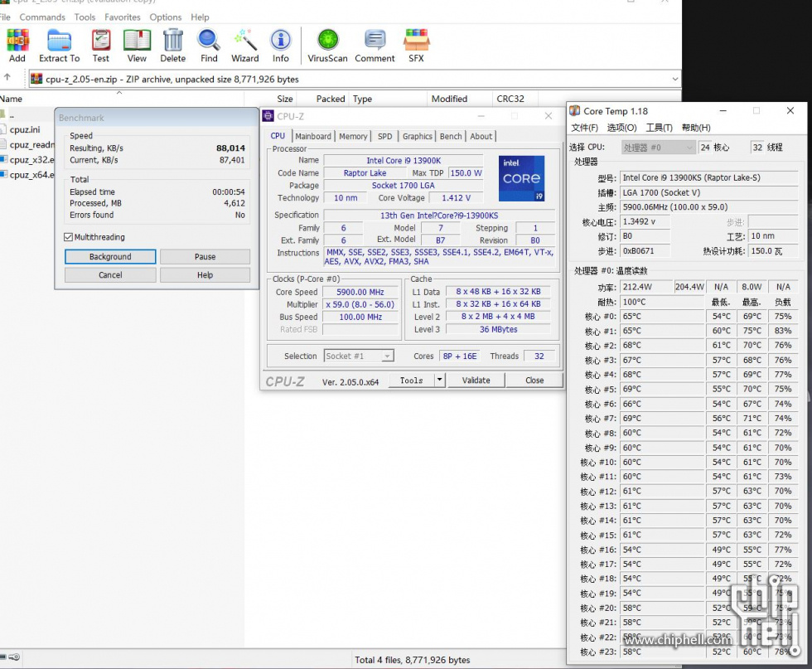Sort files by Modified column header
Viewport: 812px width, 669px height.
click(x=460, y=99)
